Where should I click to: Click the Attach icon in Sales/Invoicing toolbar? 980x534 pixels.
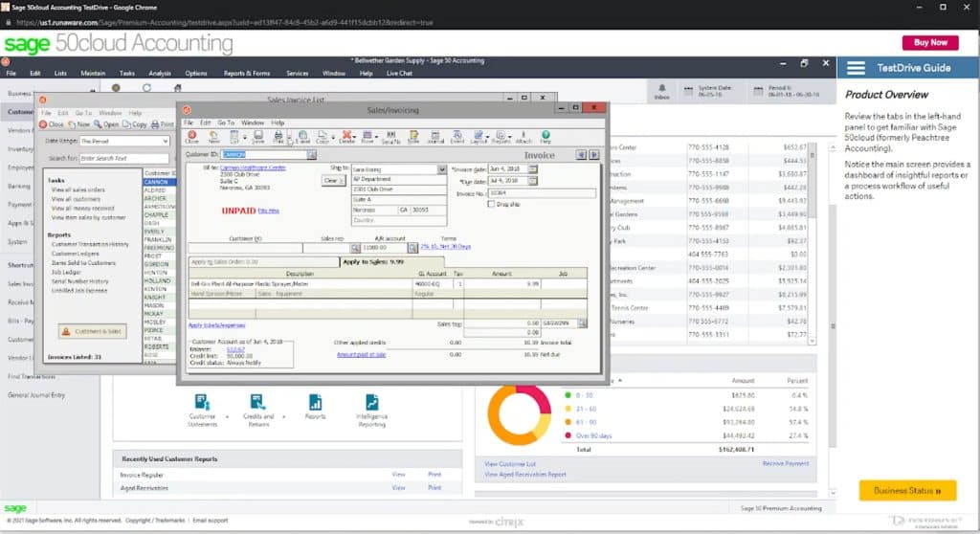click(523, 136)
